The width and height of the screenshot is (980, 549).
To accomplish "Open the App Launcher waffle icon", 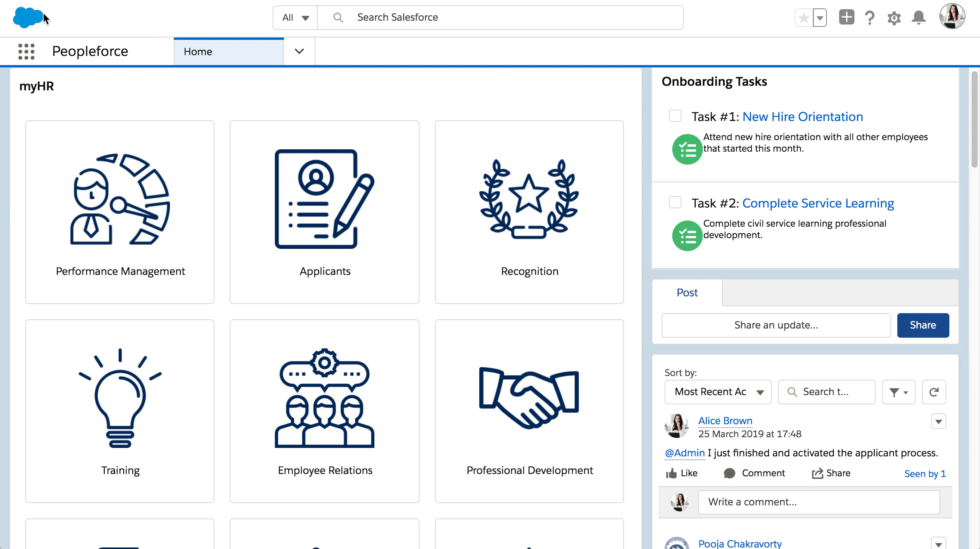I will (26, 51).
